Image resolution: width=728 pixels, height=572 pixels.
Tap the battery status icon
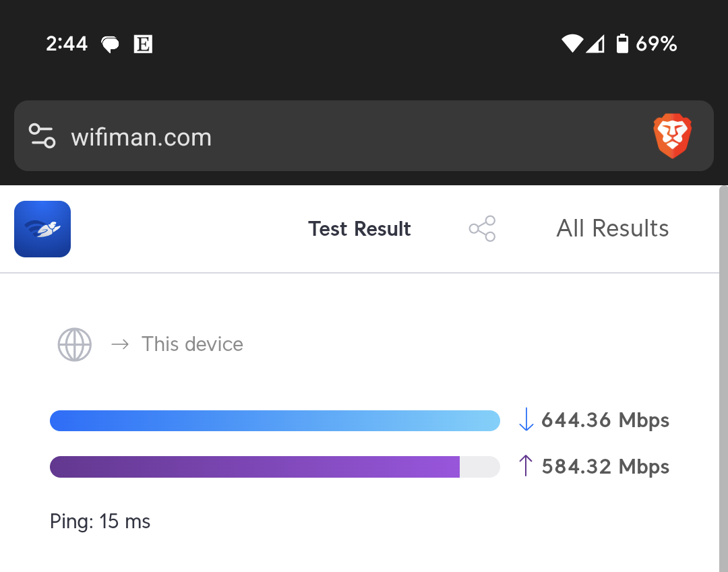click(x=622, y=44)
